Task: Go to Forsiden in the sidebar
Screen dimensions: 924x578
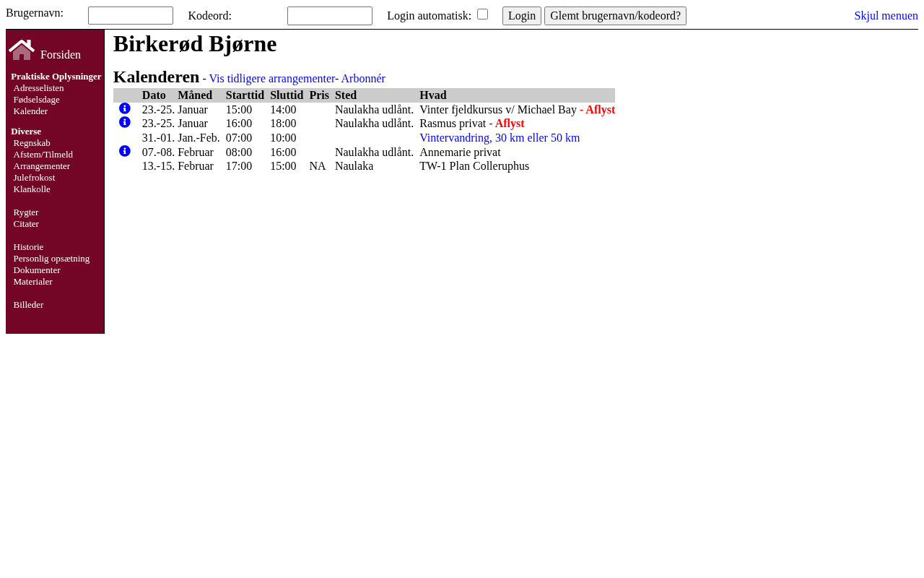Action: click(x=61, y=55)
